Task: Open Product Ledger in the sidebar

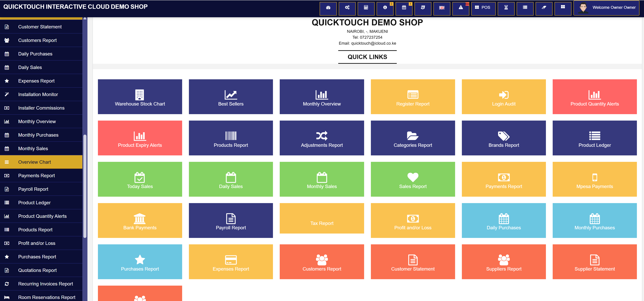Action: 41,203
